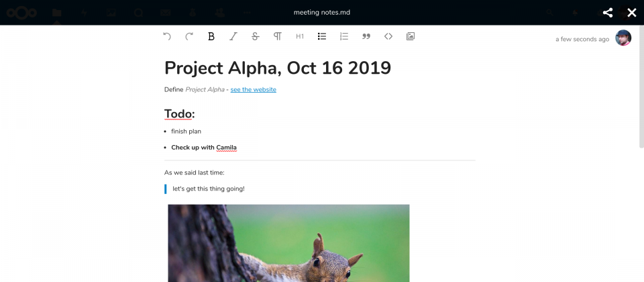Click the 'Todo:' heading

(180, 114)
